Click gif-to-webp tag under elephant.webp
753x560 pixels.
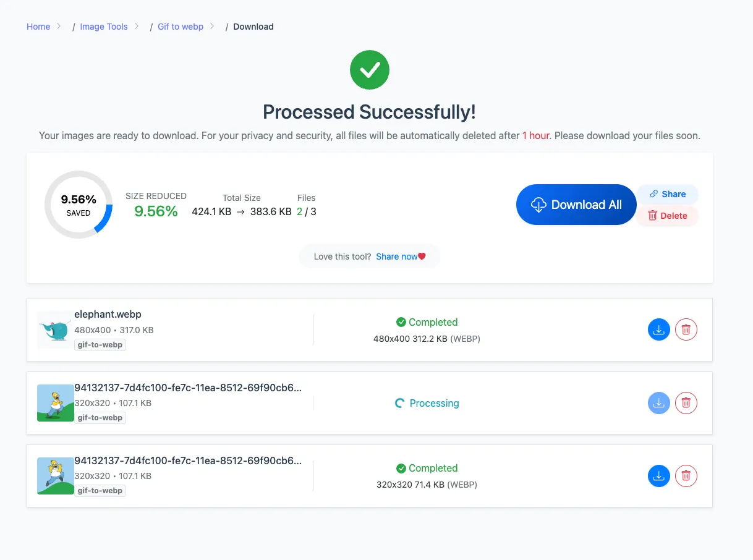(x=100, y=345)
